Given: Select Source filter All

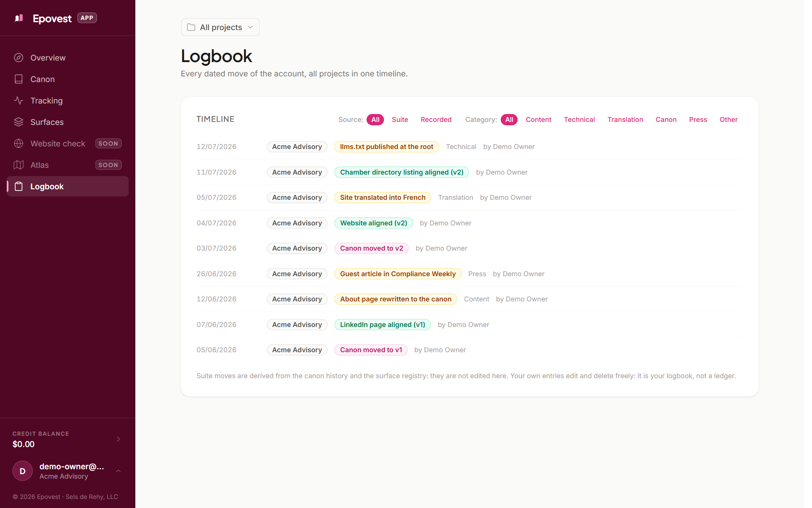Looking at the screenshot, I should [x=375, y=120].
